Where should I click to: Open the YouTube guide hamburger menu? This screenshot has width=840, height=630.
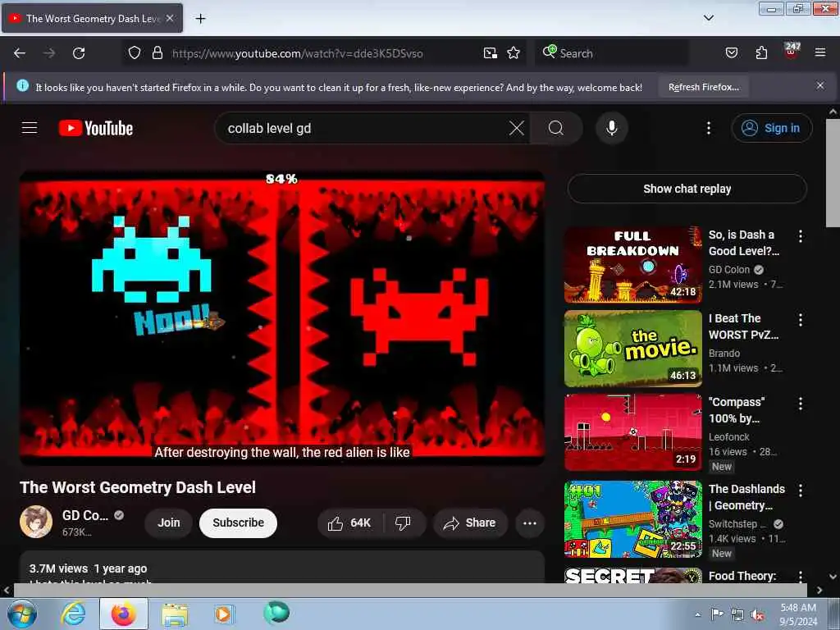(x=30, y=128)
